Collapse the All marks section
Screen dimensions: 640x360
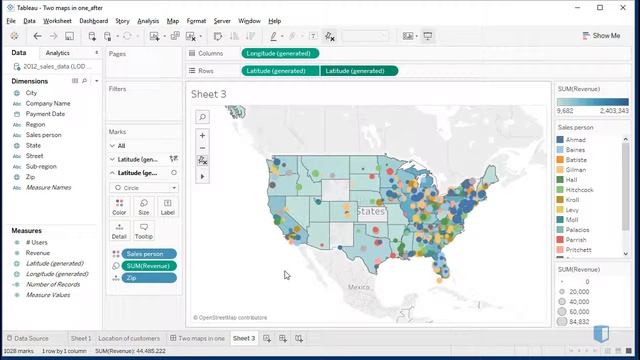112,146
